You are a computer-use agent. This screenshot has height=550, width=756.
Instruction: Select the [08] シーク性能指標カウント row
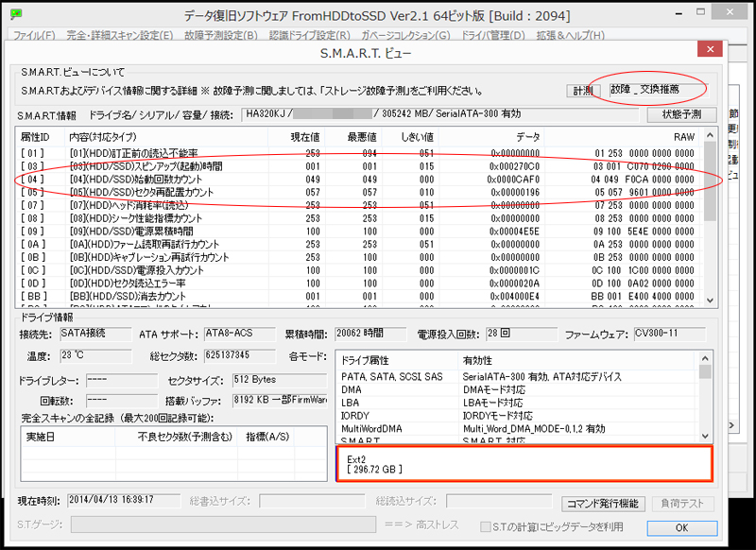coord(360,218)
